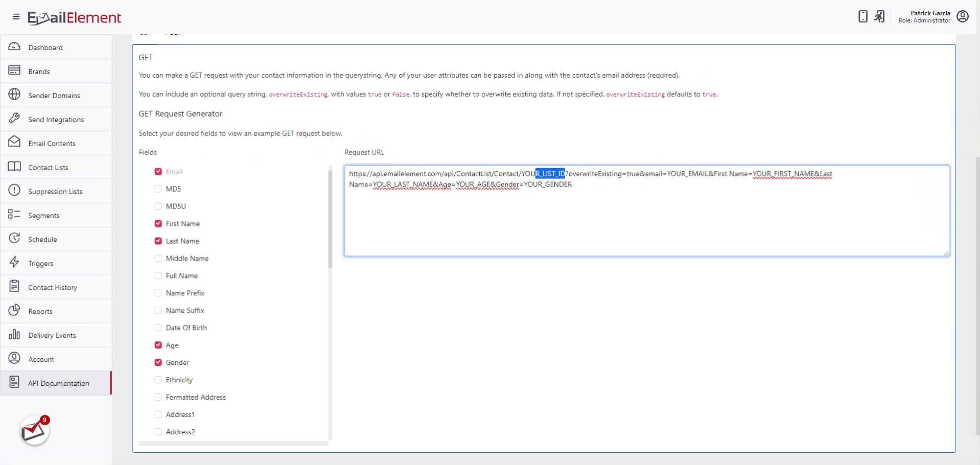Open the mobile device icon in header
The image size is (980, 465).
pyautogui.click(x=863, y=16)
